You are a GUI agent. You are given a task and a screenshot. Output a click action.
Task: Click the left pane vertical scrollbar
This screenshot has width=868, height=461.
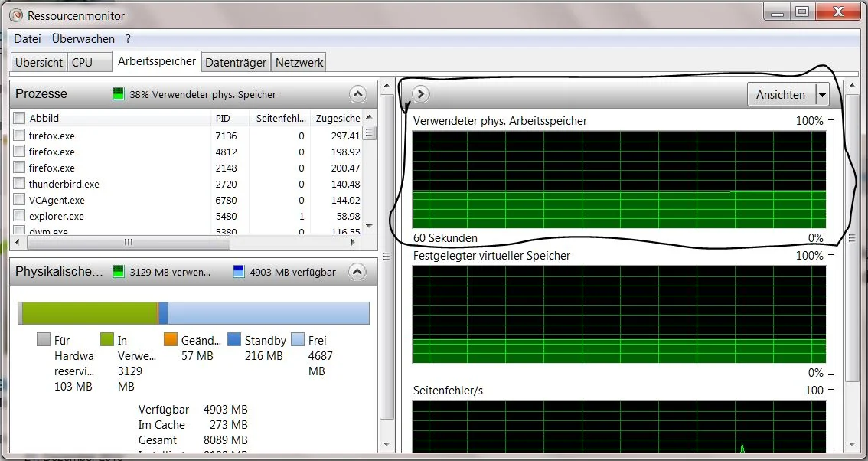[388, 257]
